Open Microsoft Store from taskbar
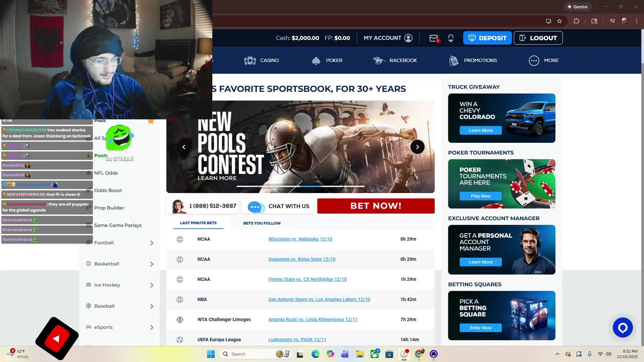Screen dimensions: 644x362 (389, 354)
